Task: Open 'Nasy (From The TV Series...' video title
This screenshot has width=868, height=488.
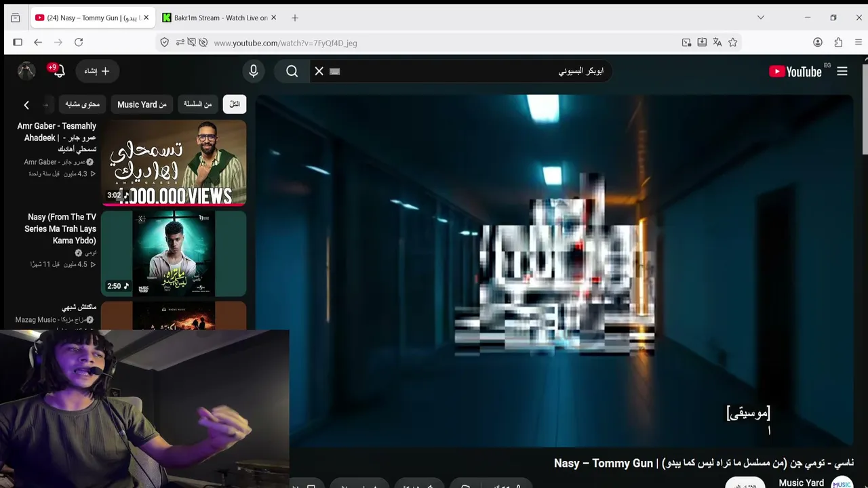Action: click(x=60, y=228)
